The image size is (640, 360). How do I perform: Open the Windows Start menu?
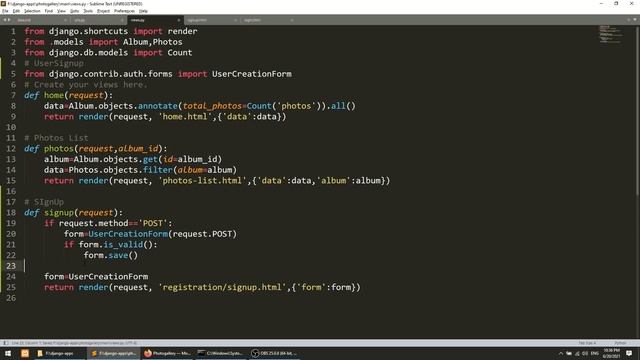click(8, 353)
